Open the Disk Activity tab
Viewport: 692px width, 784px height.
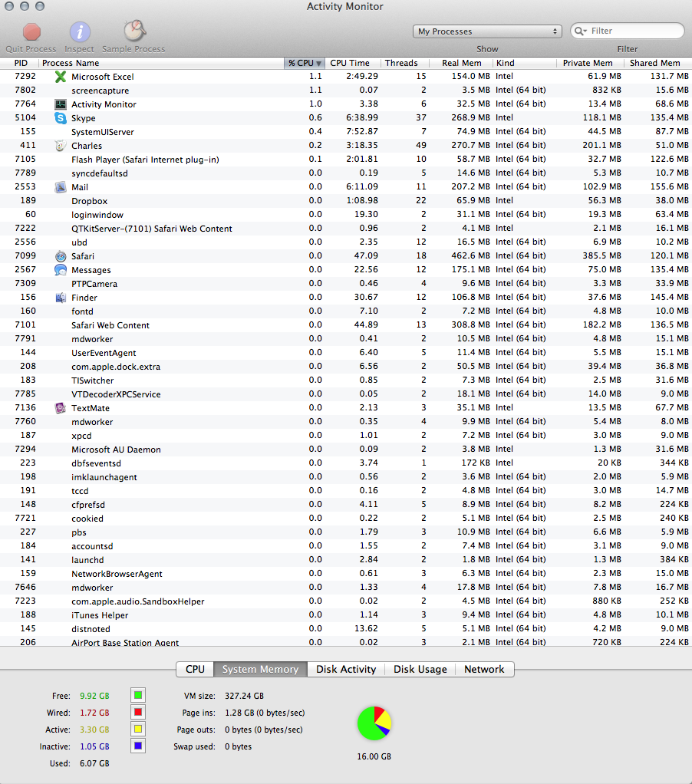(x=346, y=670)
